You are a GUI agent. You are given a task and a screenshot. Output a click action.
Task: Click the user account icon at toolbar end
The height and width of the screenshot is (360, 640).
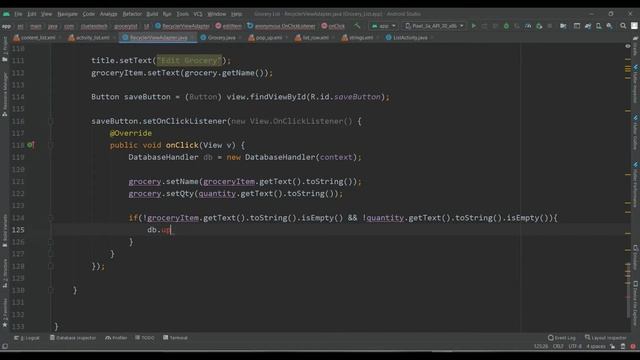pyautogui.click(x=634, y=26)
